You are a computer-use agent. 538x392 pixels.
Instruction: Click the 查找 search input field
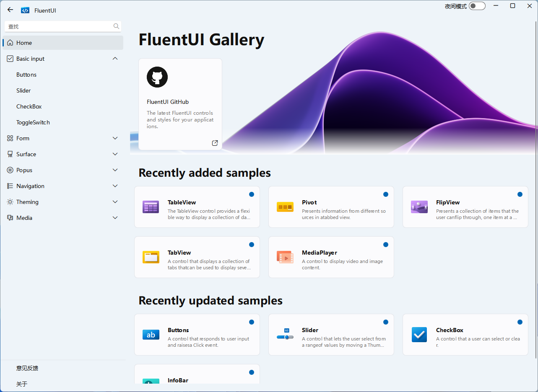[x=63, y=26]
